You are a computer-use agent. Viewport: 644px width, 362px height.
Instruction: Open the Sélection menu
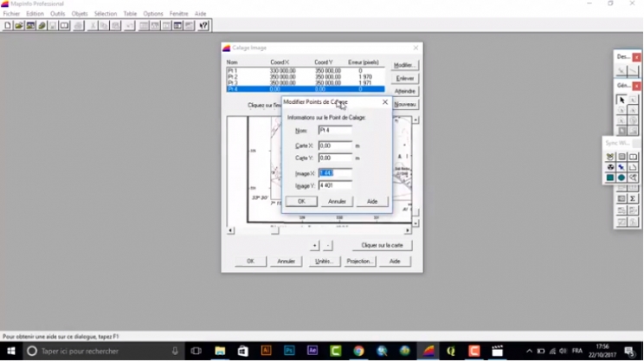click(105, 14)
